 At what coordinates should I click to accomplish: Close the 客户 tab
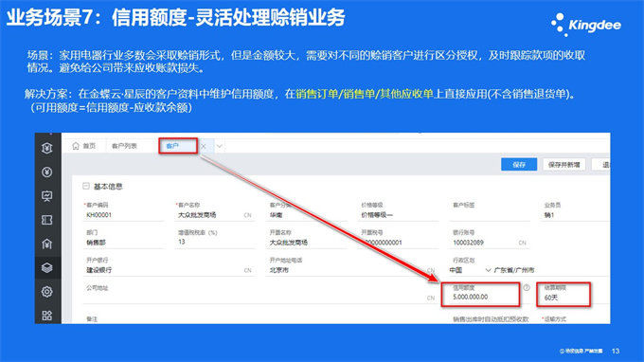coord(204,146)
